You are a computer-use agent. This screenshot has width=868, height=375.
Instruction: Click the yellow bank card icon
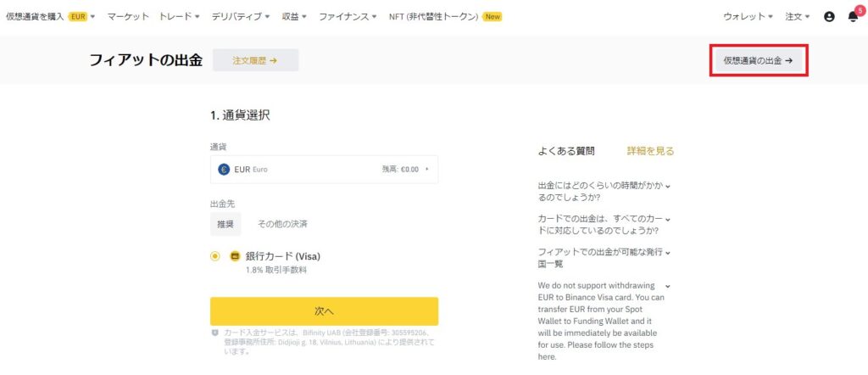click(x=235, y=256)
